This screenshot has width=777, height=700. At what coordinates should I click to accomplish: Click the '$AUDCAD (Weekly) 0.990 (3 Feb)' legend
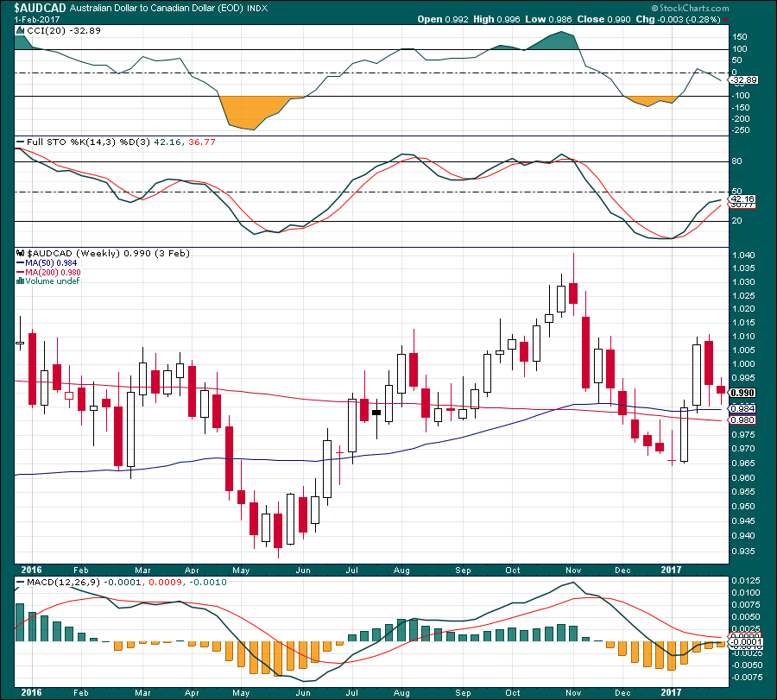(x=108, y=253)
